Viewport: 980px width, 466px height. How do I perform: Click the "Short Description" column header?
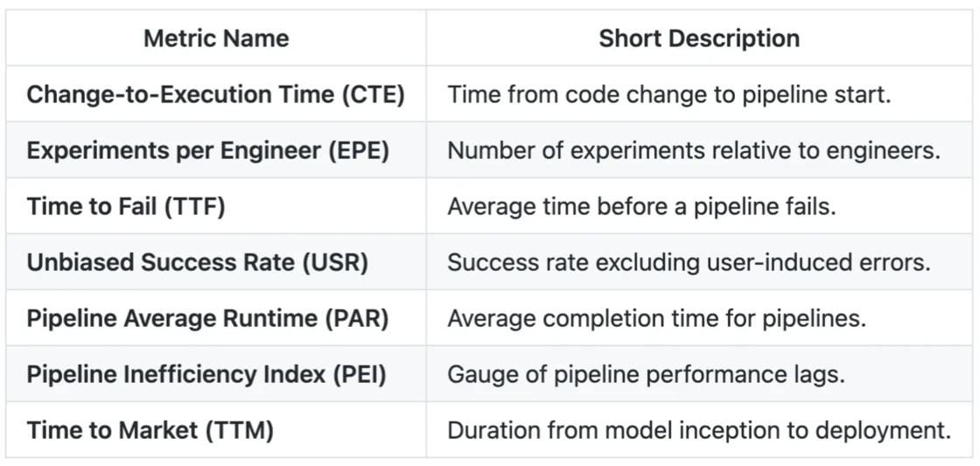tap(699, 38)
